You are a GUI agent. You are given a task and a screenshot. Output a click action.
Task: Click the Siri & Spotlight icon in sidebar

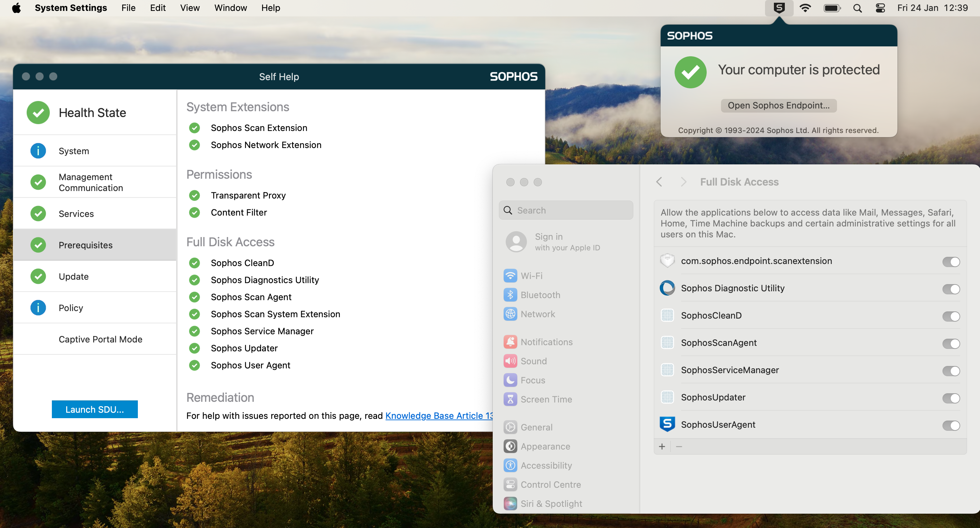click(x=510, y=503)
